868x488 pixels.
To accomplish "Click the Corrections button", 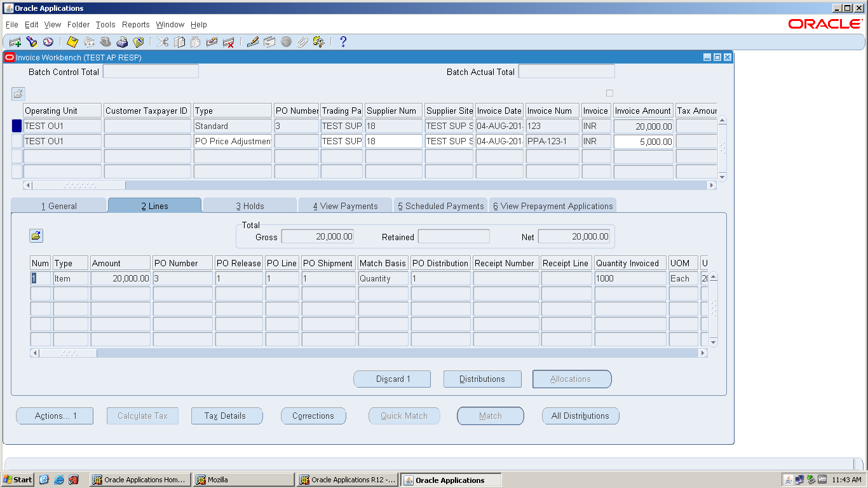I will click(313, 416).
